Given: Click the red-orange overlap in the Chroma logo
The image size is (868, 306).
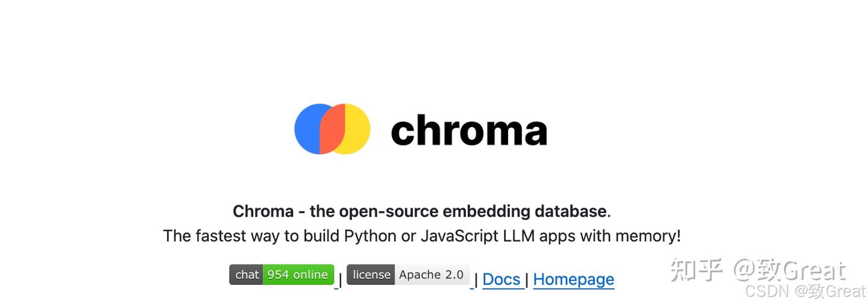Looking at the screenshot, I should (x=332, y=129).
